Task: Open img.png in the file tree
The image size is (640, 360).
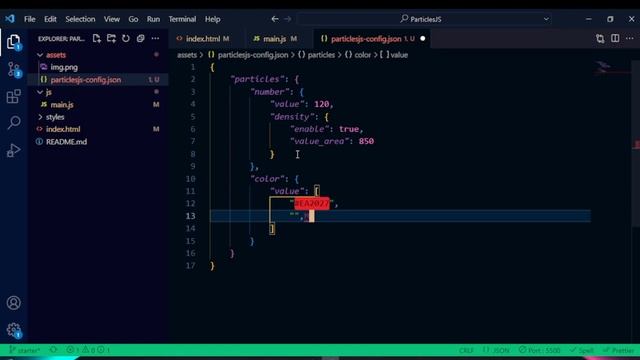Action: [64, 67]
